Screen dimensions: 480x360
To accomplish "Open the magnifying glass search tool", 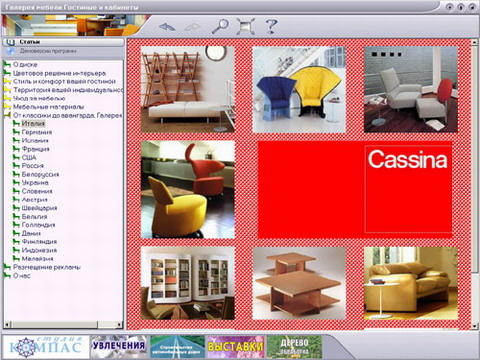I will coord(220,26).
